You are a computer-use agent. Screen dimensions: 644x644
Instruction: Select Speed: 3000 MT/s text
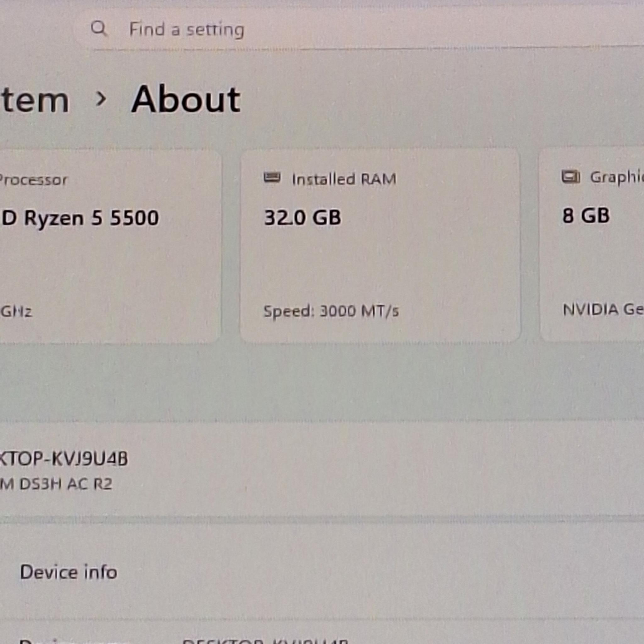(x=331, y=311)
